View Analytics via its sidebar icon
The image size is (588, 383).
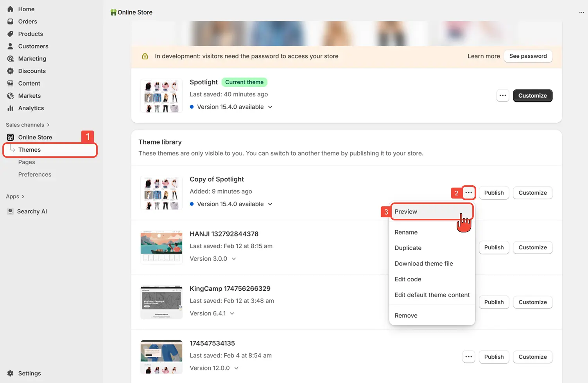click(11, 108)
